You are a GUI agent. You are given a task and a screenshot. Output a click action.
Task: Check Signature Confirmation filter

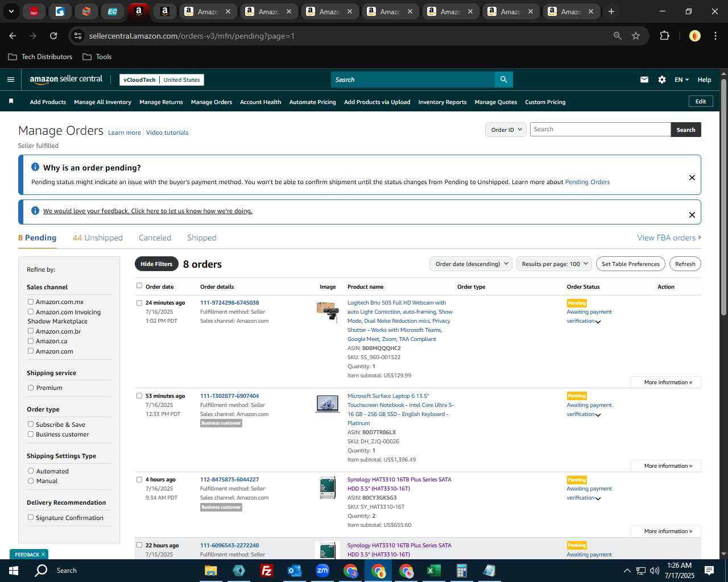31,517
